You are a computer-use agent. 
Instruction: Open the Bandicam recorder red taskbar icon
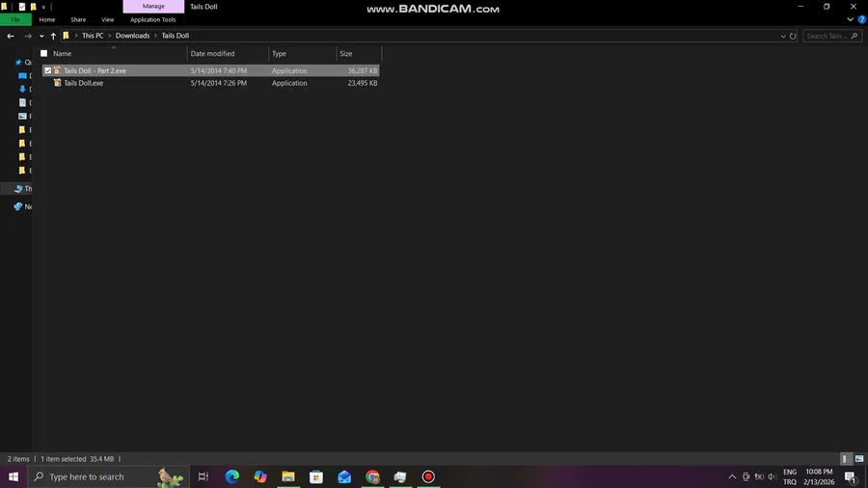pyautogui.click(x=428, y=476)
